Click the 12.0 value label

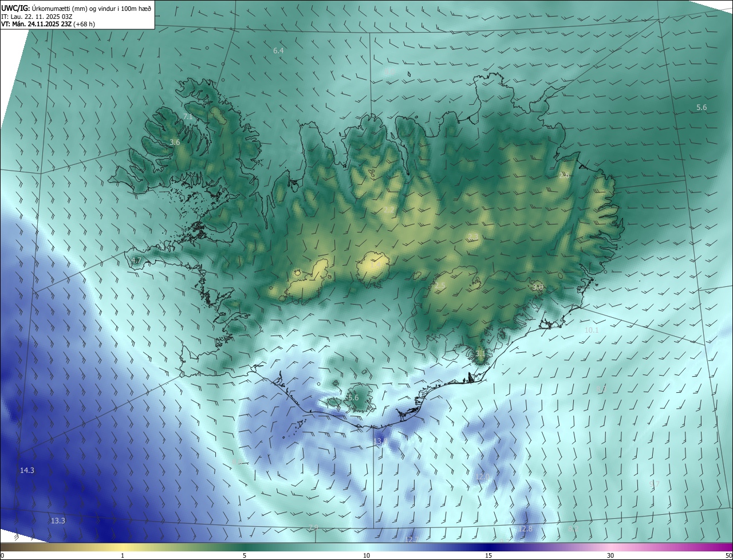pos(483,477)
